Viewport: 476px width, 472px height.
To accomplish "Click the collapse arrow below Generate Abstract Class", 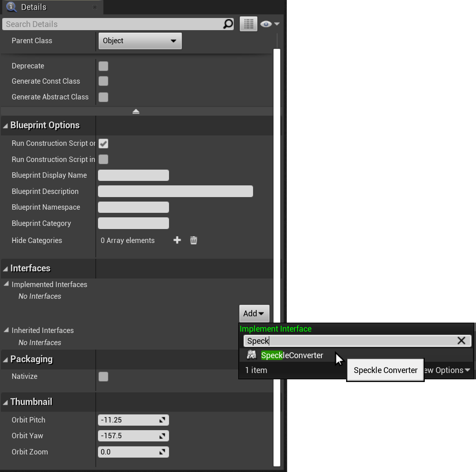I will pos(136,111).
